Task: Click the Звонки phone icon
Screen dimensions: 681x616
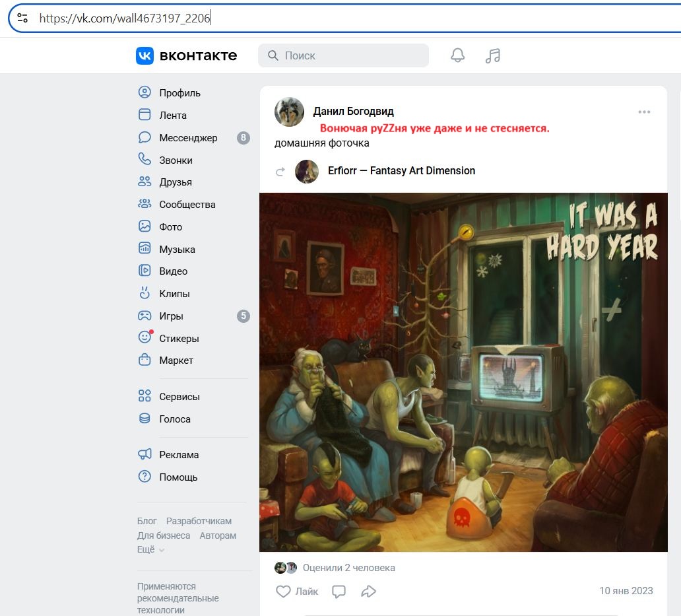Action: 145,160
